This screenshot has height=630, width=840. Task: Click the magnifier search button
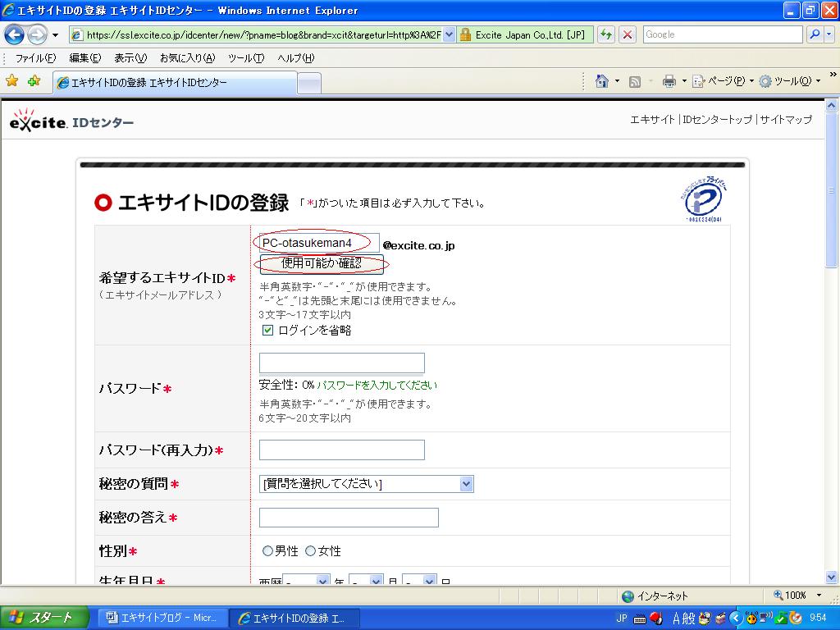point(815,34)
